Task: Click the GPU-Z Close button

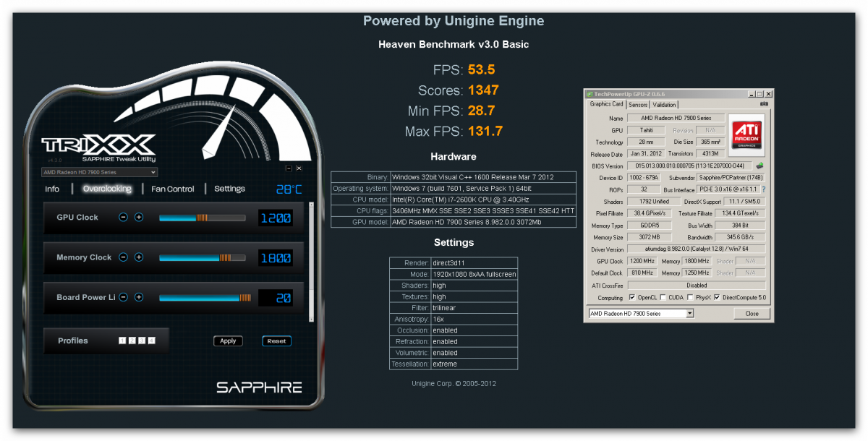Action: [752, 314]
